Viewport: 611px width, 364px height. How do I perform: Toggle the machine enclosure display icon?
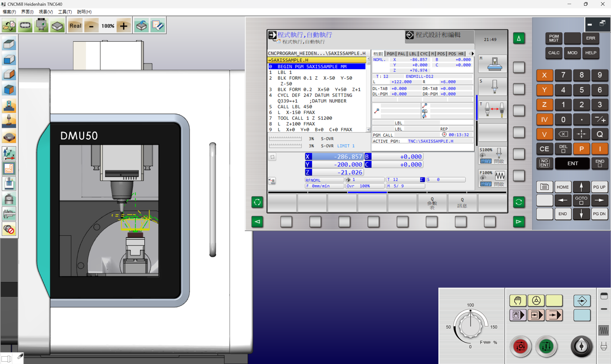click(x=9, y=184)
